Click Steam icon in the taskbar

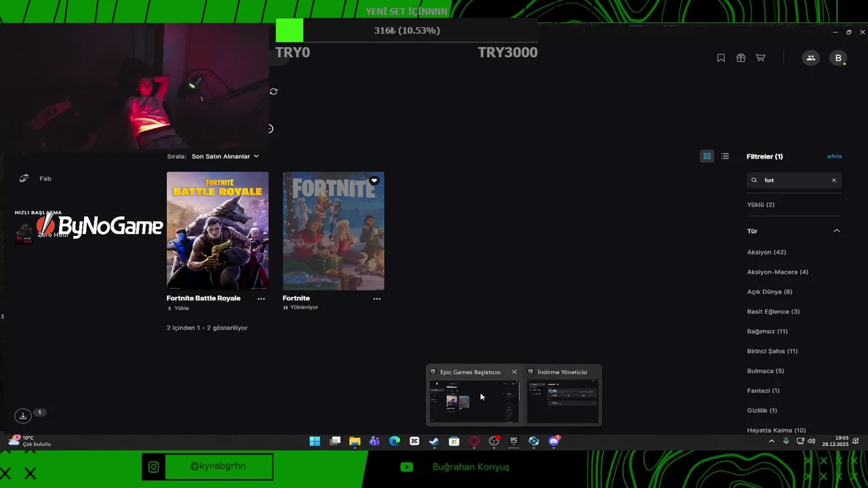pos(434,441)
